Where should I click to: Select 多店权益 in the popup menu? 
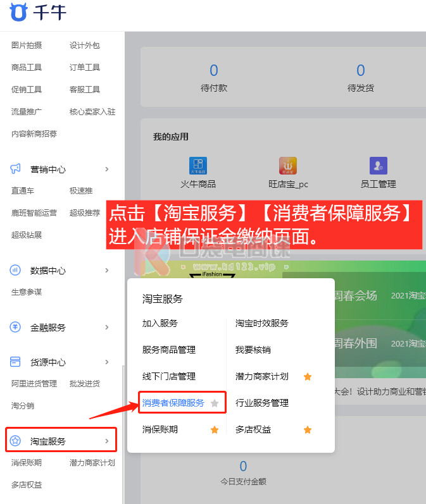253,429
